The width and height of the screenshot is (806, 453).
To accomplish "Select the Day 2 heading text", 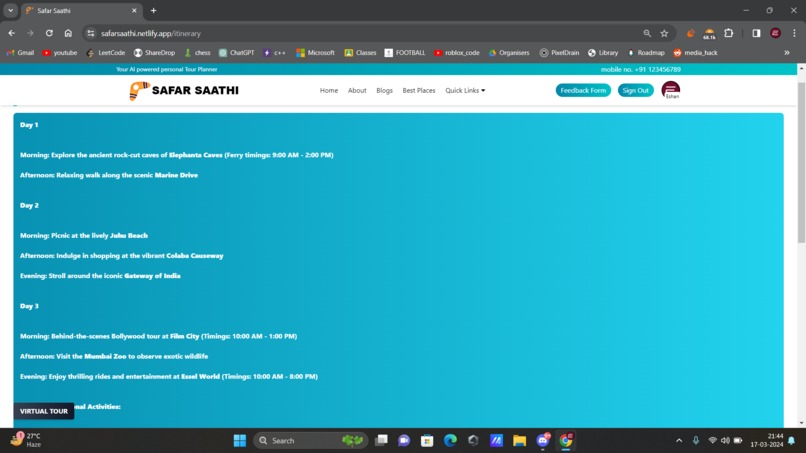I will click(29, 205).
